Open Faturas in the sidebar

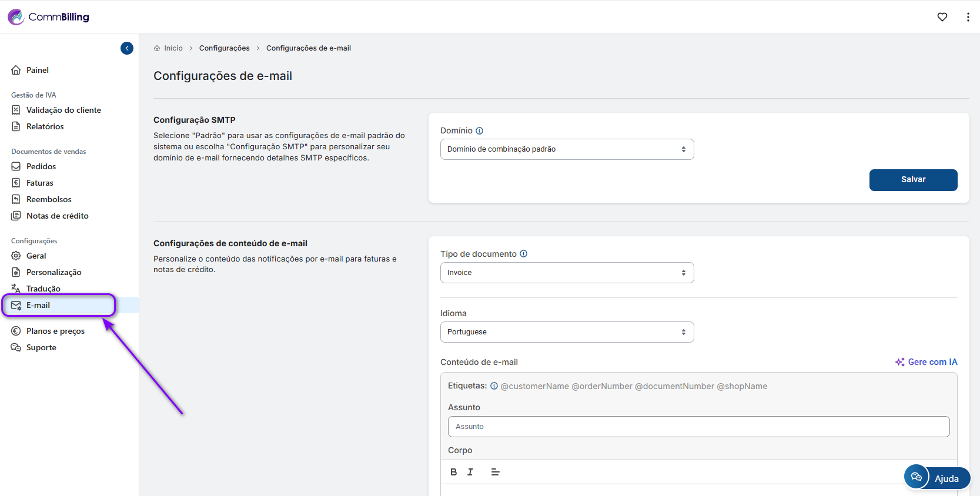point(40,183)
